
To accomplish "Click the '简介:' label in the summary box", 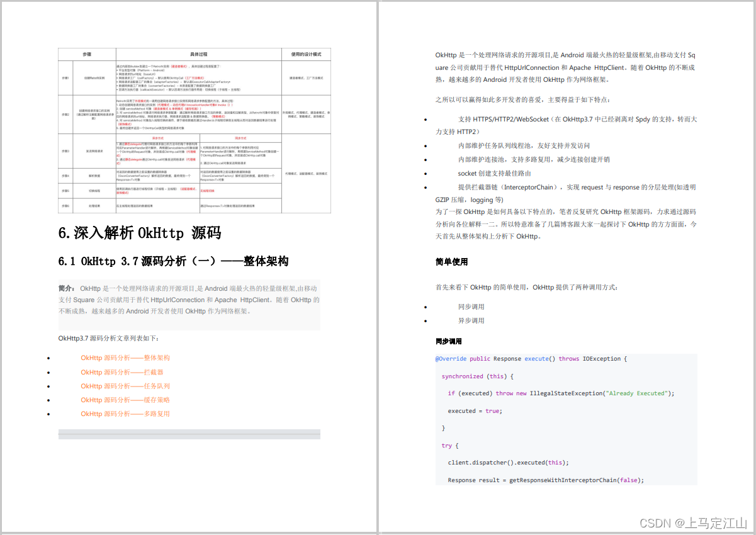I will tap(67, 288).
